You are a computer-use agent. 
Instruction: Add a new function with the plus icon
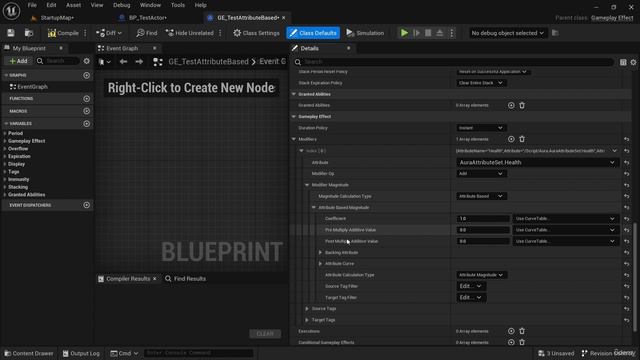coord(87,99)
